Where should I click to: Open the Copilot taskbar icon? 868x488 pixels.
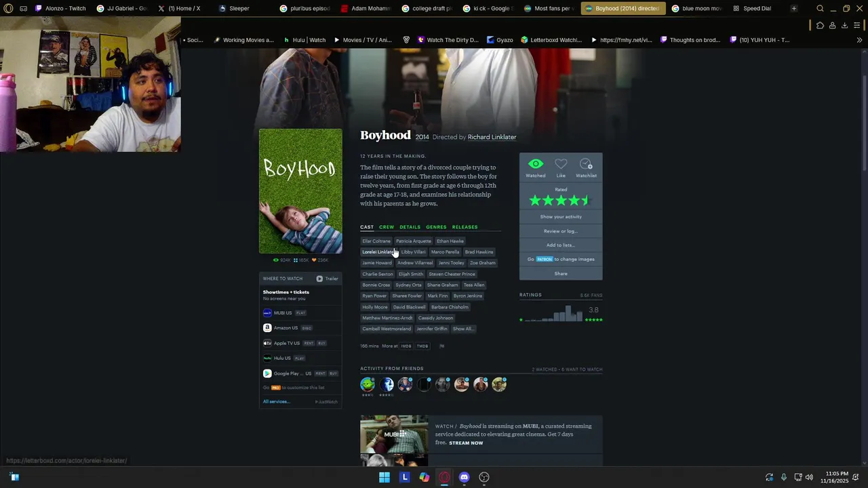pos(425,477)
